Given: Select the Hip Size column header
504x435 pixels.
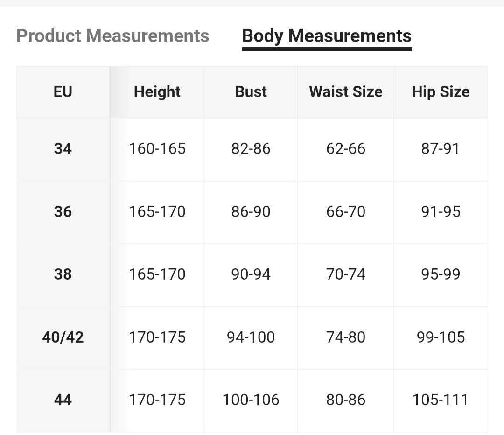Looking at the screenshot, I should pos(441,92).
